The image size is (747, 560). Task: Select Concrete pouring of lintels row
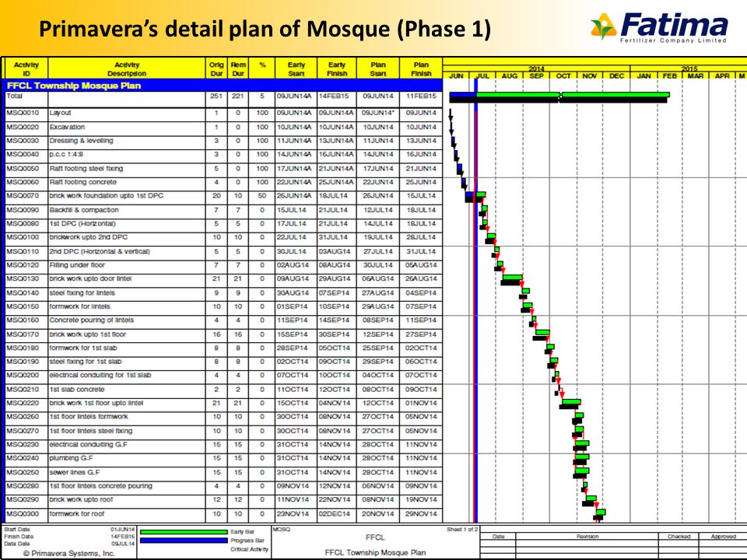(x=223, y=320)
